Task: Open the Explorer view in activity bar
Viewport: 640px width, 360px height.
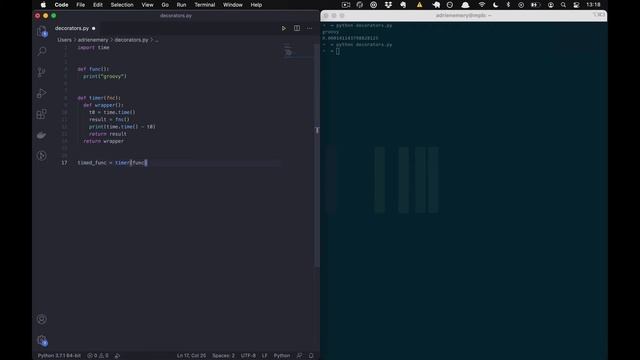Action: point(42,32)
